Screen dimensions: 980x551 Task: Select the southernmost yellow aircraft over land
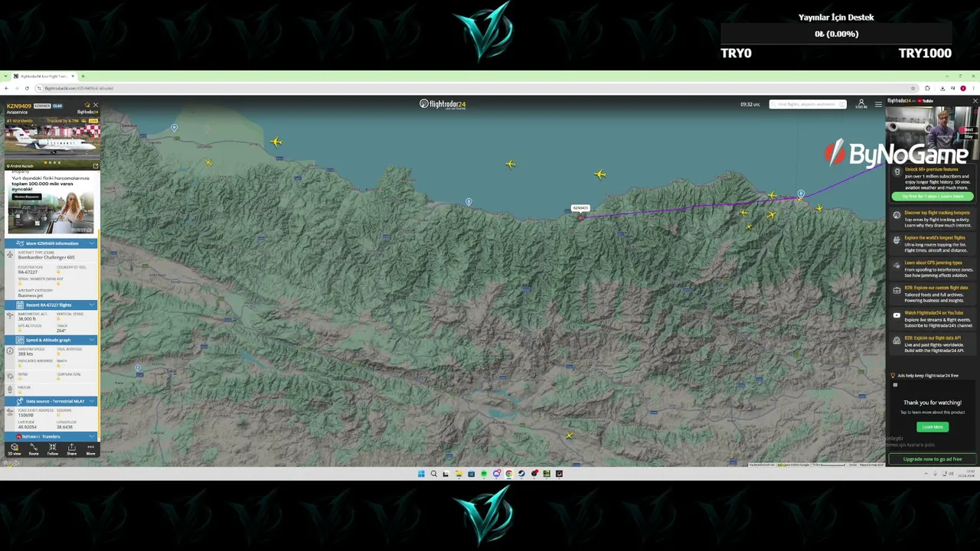(x=569, y=436)
